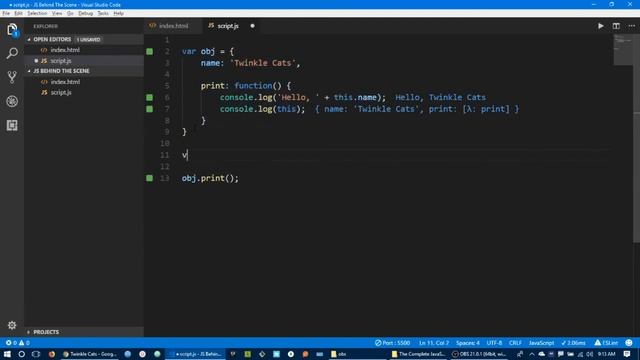
Task: Open the Manage gear menu
Action: (12, 325)
